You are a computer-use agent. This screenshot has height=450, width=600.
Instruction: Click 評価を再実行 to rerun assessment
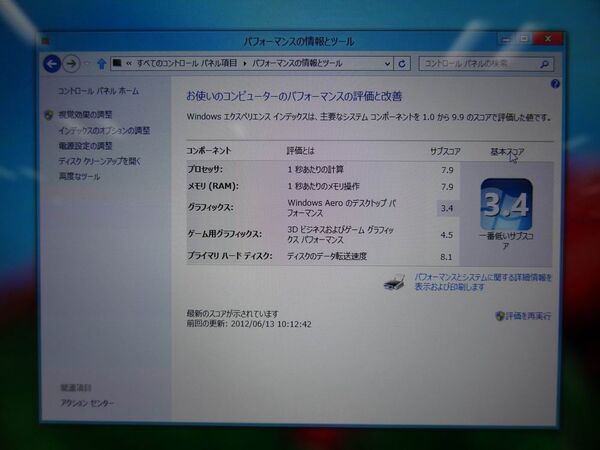click(528, 316)
